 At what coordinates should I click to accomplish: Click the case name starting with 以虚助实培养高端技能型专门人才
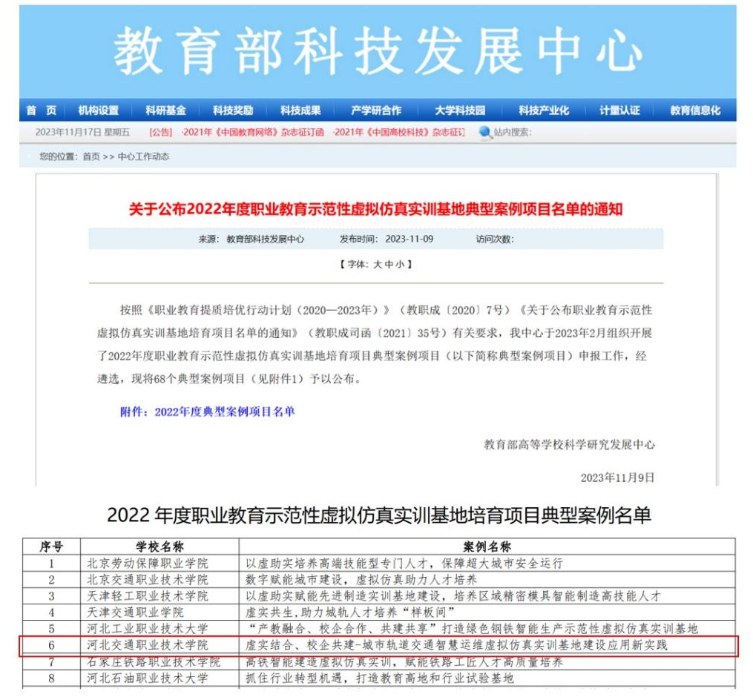[x=404, y=563]
